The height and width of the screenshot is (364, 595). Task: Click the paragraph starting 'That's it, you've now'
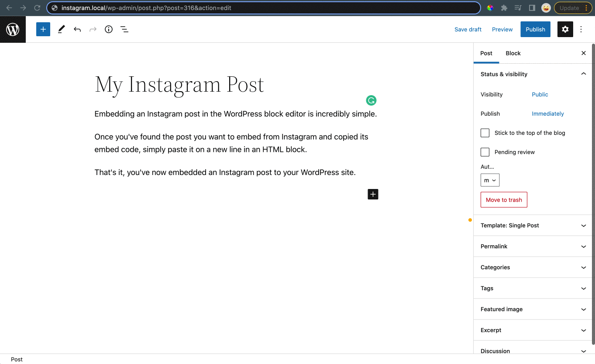click(225, 172)
